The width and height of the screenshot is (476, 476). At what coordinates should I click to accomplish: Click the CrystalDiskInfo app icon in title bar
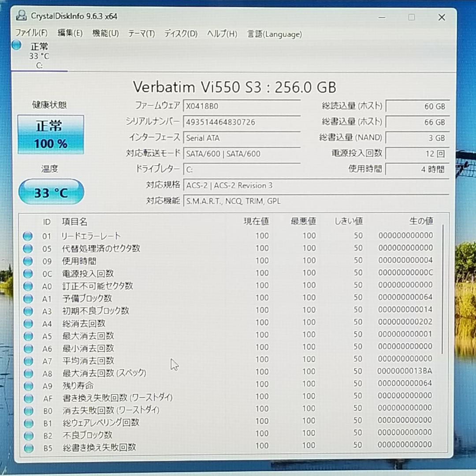coord(21,16)
